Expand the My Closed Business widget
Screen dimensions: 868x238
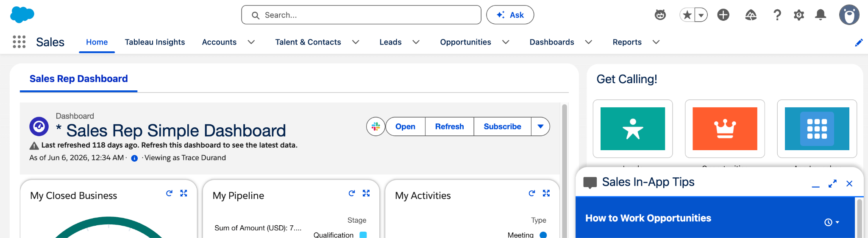(184, 193)
